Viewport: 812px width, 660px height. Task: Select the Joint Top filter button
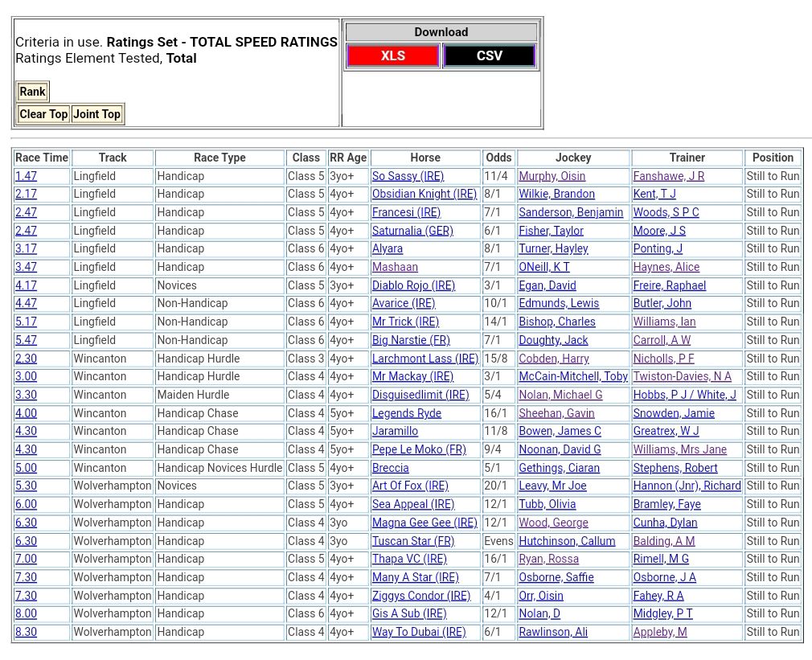pos(96,114)
